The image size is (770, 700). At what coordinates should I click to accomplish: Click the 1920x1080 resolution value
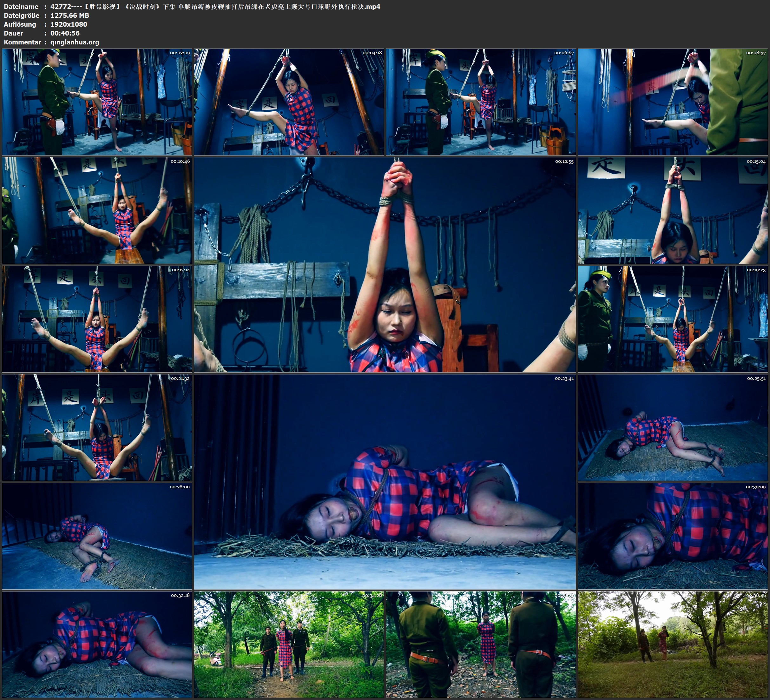click(69, 24)
